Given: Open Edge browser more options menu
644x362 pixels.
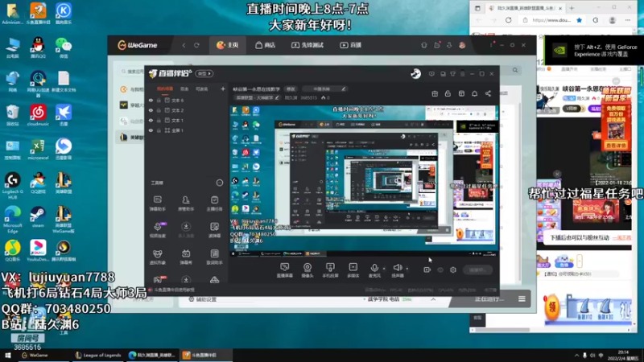Looking at the screenshot, I should click(x=628, y=20).
